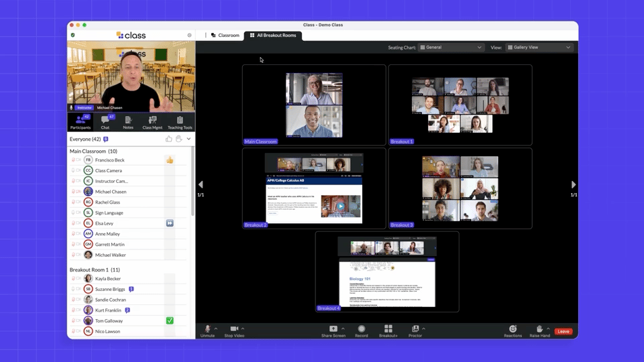Screen dimensions: 644x362
Task: Open the Notes panel
Action: [x=128, y=121]
